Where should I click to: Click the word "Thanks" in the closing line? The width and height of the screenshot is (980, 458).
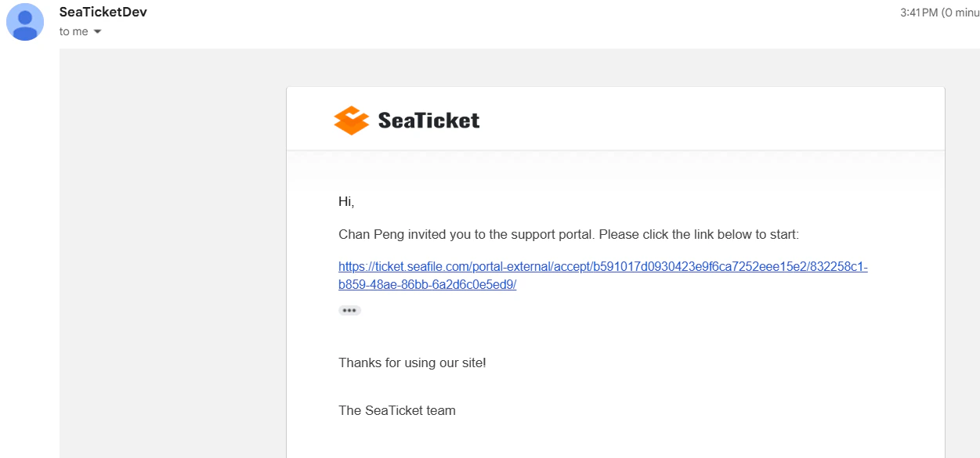point(359,363)
